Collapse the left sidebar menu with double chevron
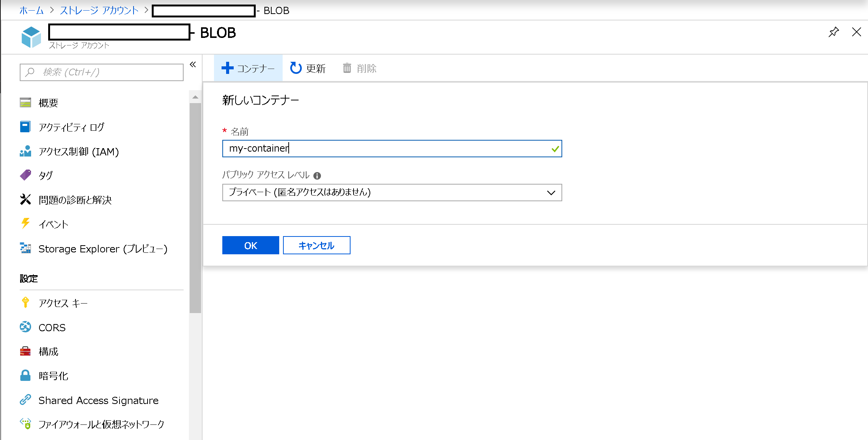The width and height of the screenshot is (868, 440). pos(193,64)
